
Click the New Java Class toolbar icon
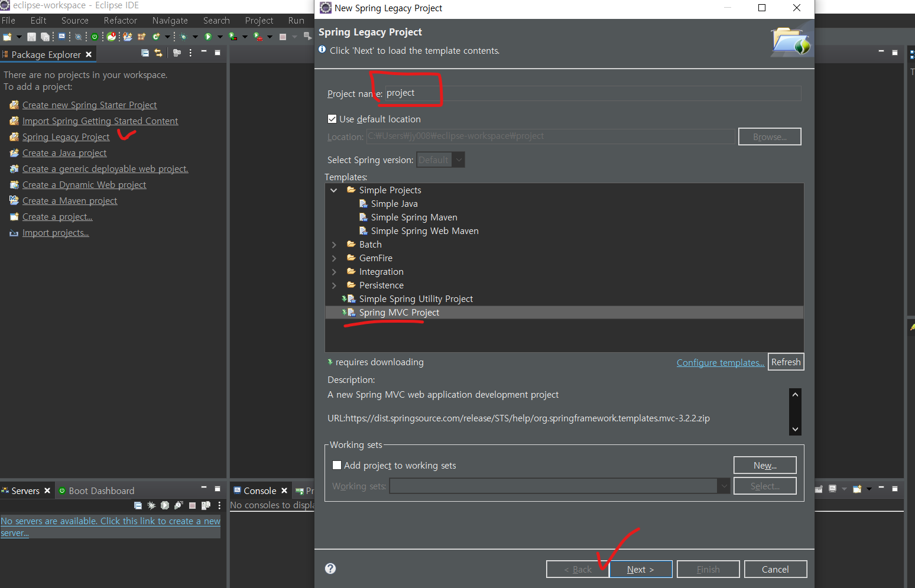click(x=156, y=37)
